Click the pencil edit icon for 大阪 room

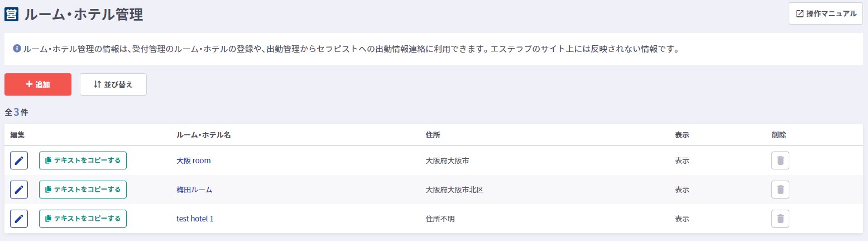(x=19, y=160)
